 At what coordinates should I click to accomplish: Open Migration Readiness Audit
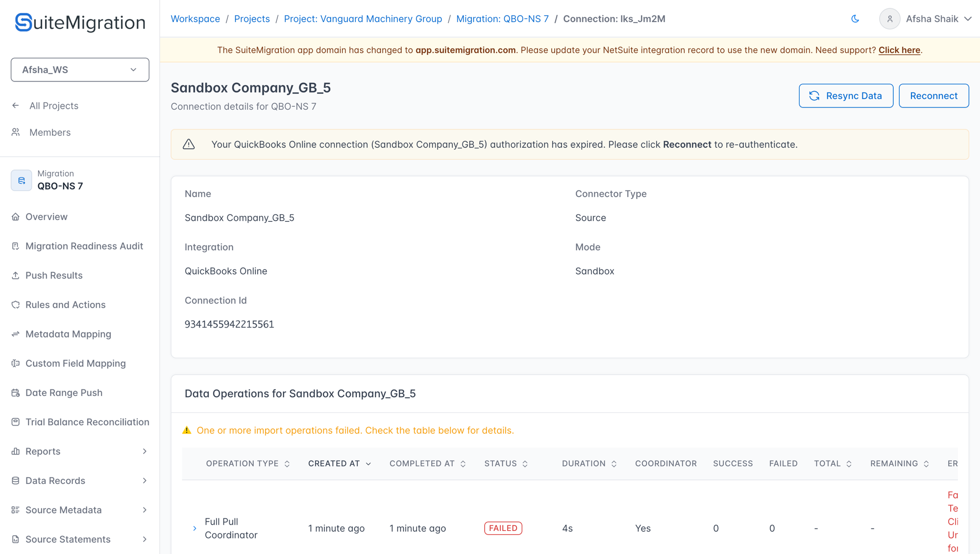[77, 246]
